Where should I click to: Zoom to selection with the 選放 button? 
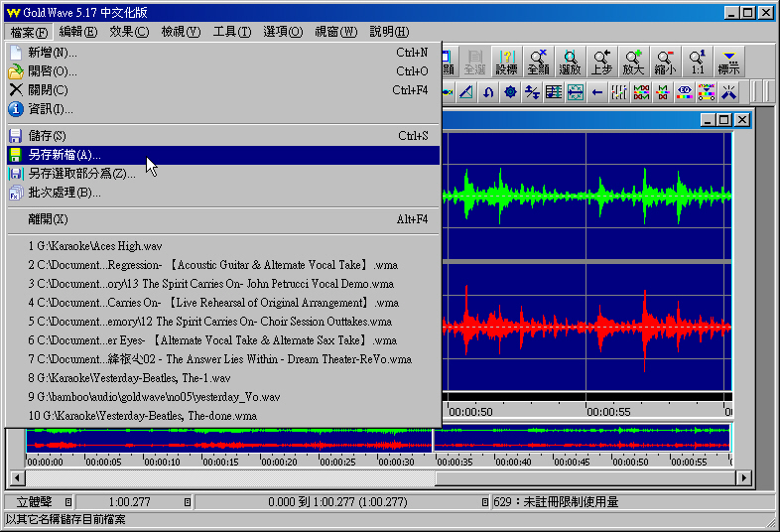[x=570, y=62]
